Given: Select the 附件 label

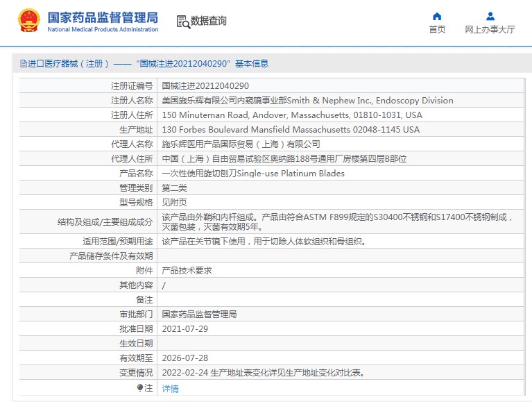Looking at the screenshot, I should click(144, 271).
